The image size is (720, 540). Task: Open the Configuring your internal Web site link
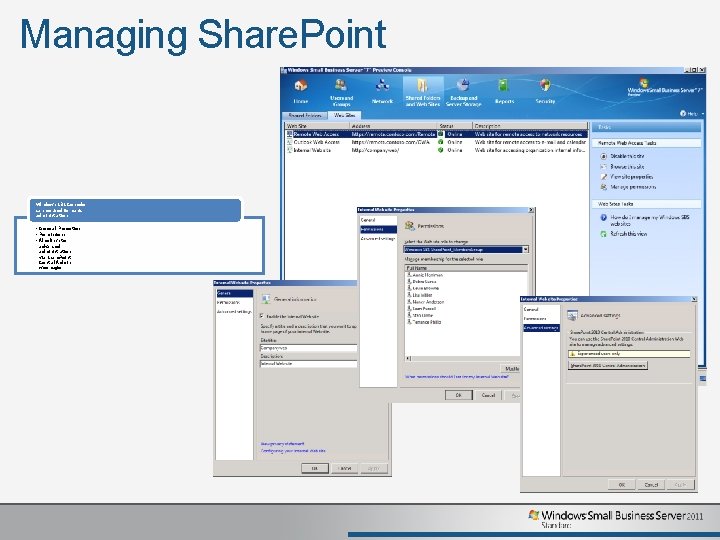click(293, 450)
